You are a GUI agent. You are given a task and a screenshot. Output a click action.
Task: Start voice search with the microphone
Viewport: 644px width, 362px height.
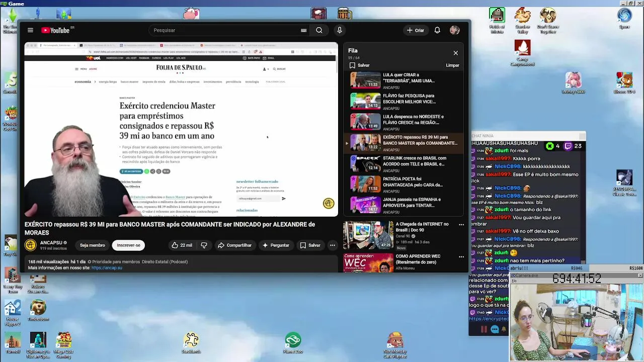pyautogui.click(x=340, y=30)
